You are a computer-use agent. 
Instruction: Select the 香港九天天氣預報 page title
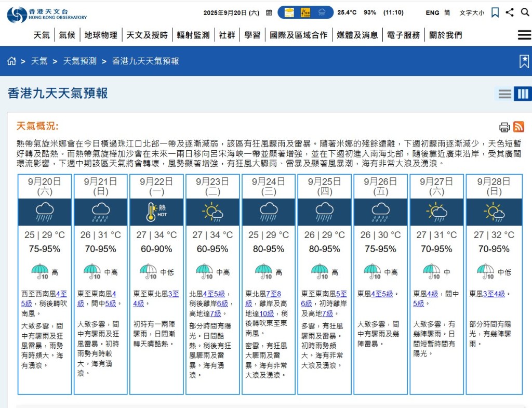pyautogui.click(x=58, y=94)
